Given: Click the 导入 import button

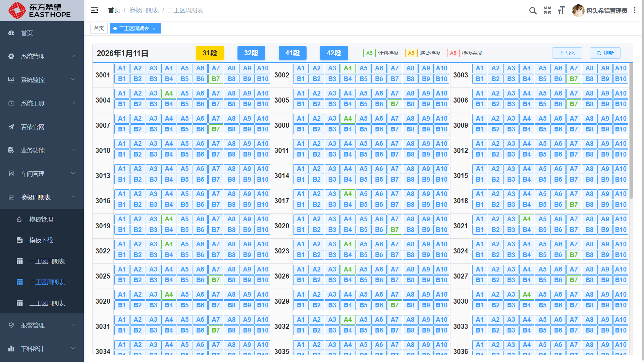Looking at the screenshot, I should tap(567, 53).
